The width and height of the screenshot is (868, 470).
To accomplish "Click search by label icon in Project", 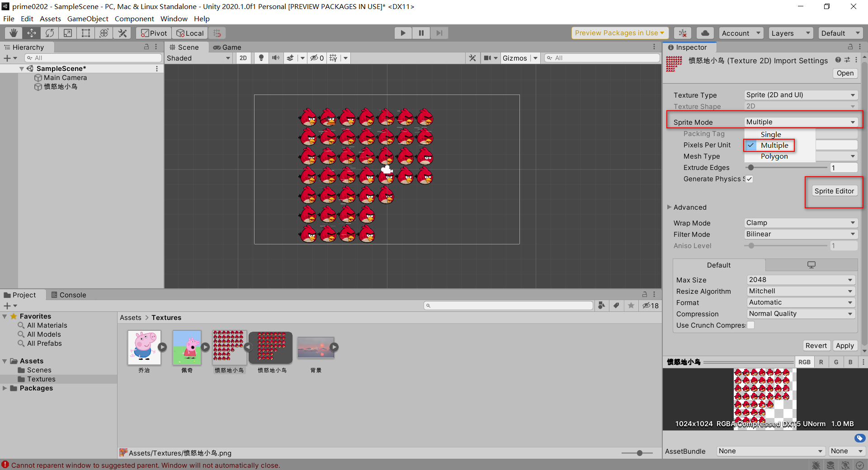I will coord(616,305).
